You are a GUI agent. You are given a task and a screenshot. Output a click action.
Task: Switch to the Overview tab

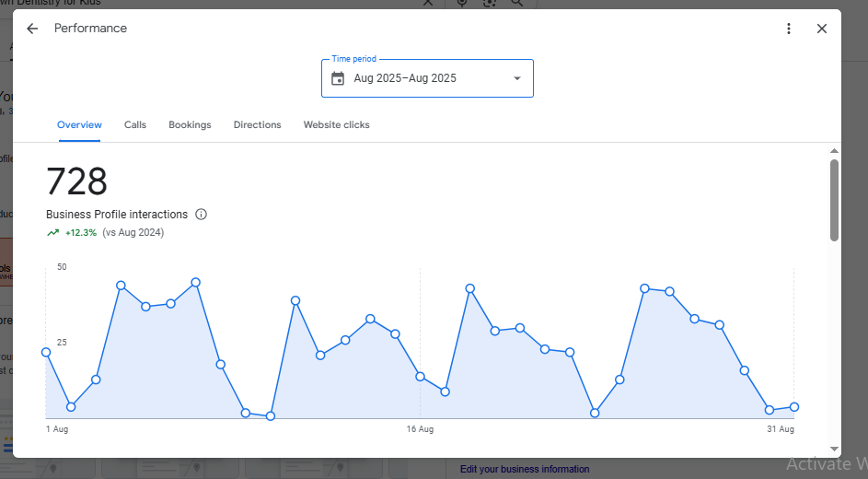(x=79, y=125)
